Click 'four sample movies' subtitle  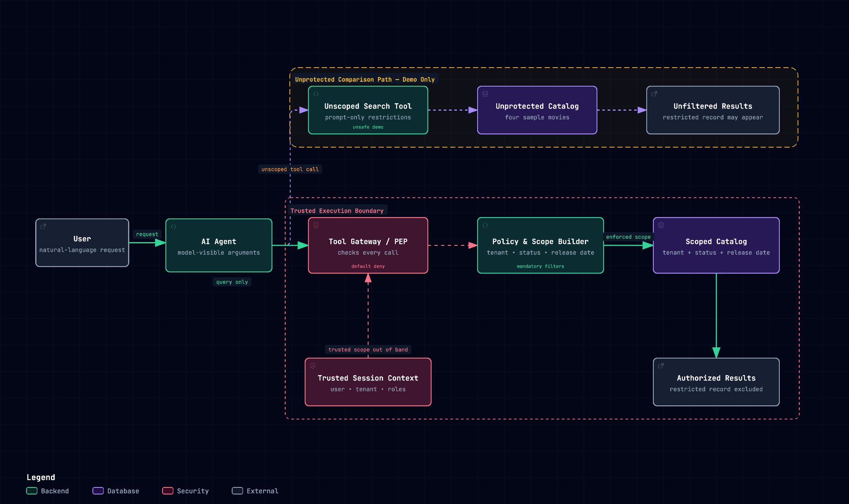537,117
